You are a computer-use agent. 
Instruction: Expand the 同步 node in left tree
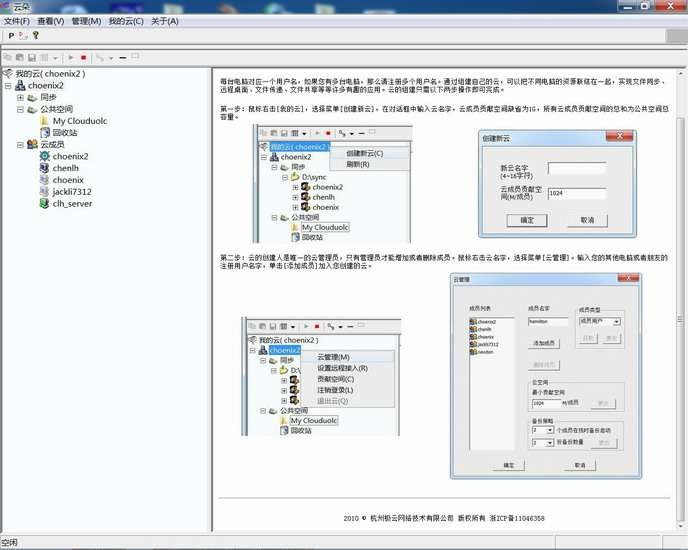20,97
